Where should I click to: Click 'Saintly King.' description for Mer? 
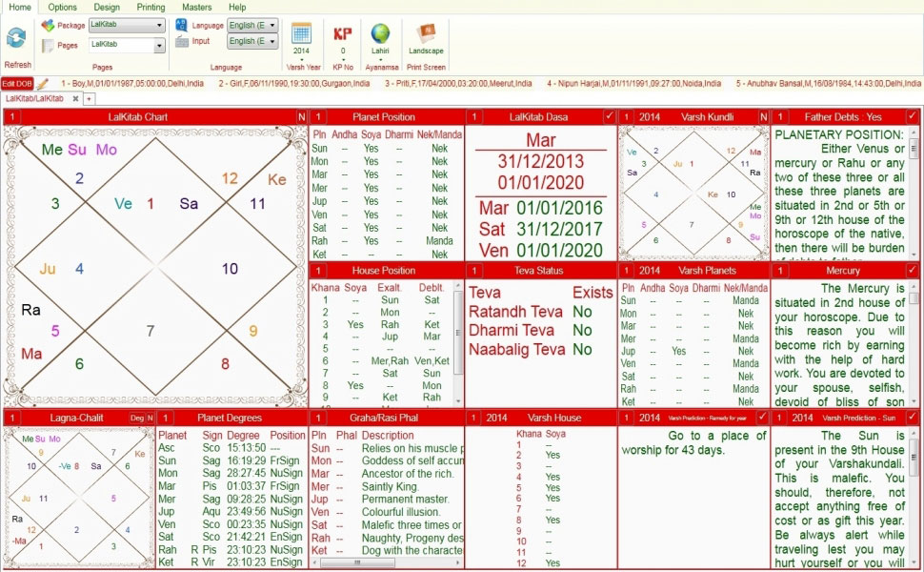(390, 486)
